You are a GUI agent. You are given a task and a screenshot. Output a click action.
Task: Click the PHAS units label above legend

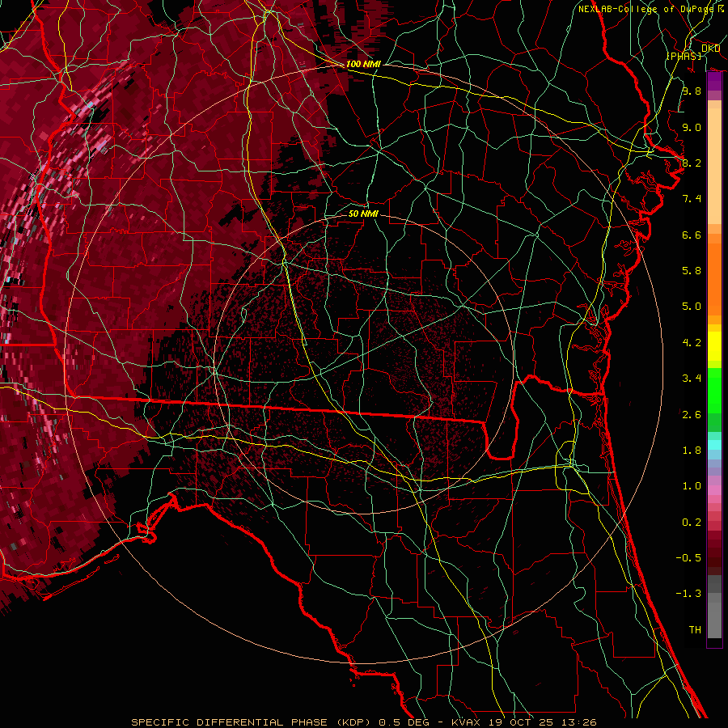click(684, 56)
